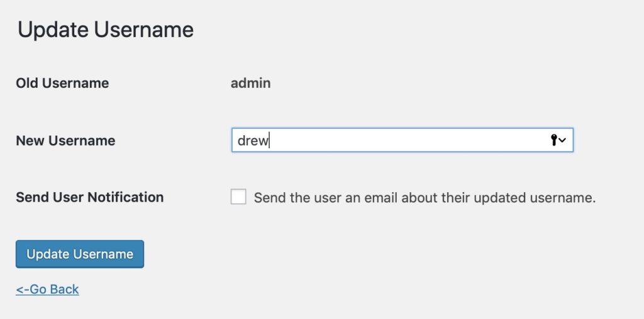Click the blue Update Username button

80,254
